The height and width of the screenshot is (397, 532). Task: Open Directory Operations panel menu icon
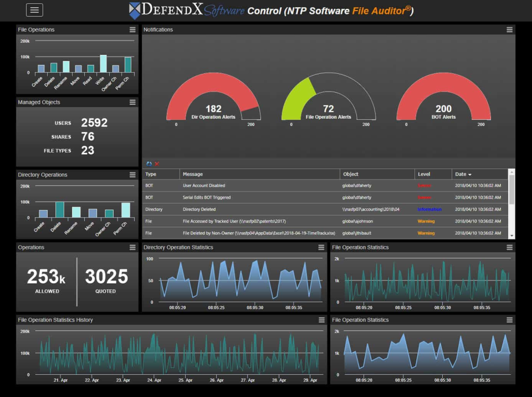click(x=132, y=175)
